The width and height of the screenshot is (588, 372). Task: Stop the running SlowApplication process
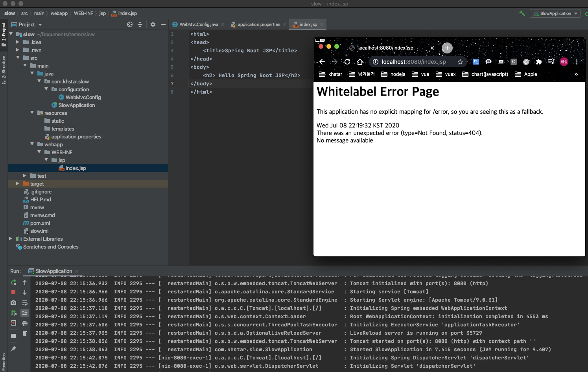pyautogui.click(x=13, y=292)
